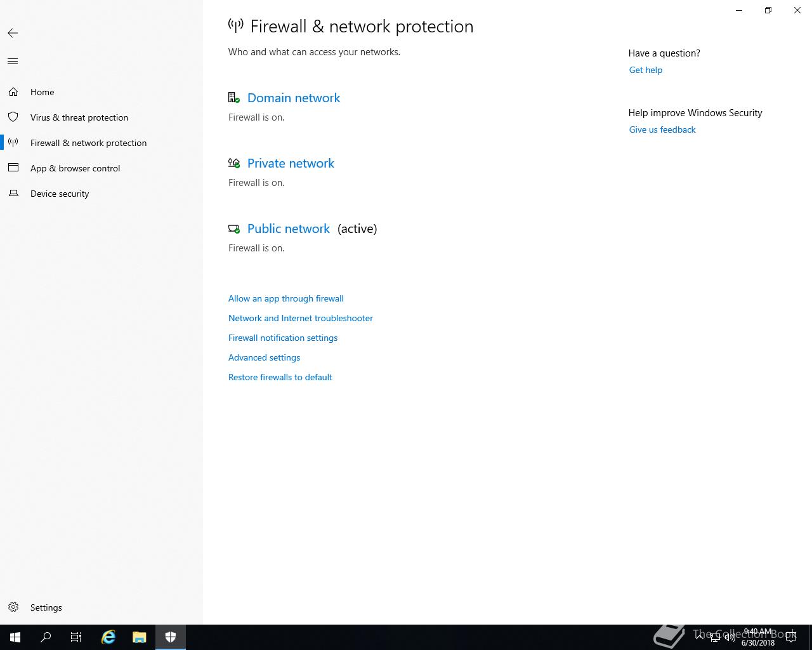Click the volume speaker tray icon
Image resolution: width=812 pixels, height=650 pixels.
pos(730,638)
